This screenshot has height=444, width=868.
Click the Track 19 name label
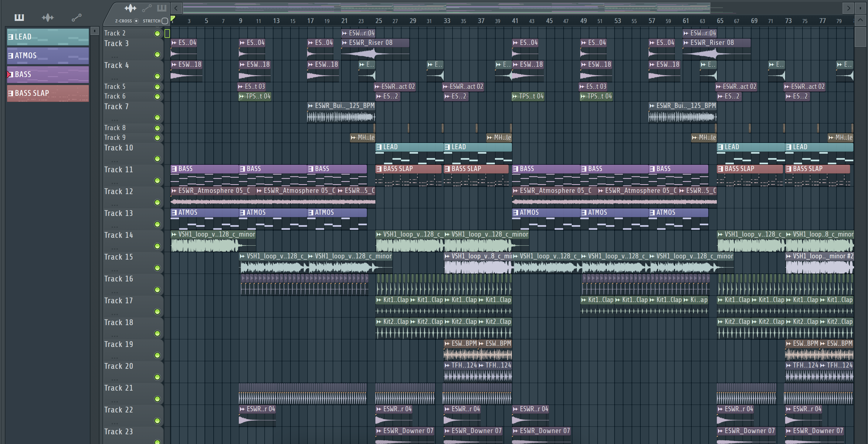119,344
